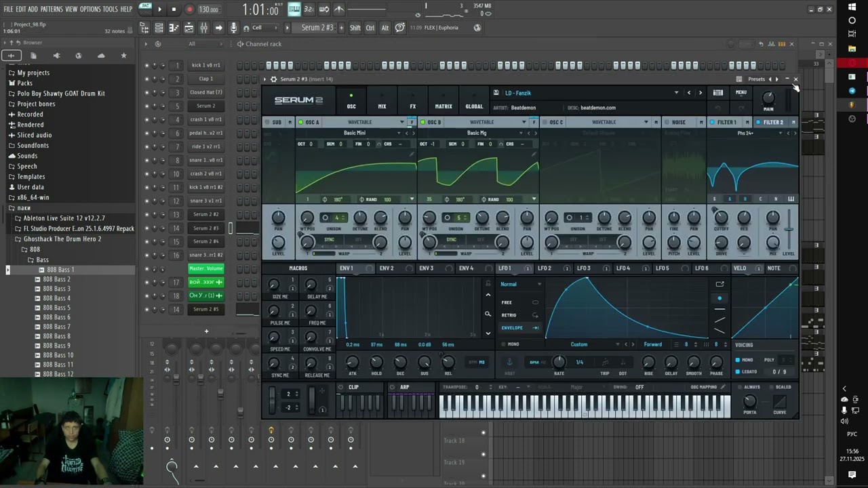
Task: Select the kick 1 v8 rr1 channel button
Action: click(206, 65)
